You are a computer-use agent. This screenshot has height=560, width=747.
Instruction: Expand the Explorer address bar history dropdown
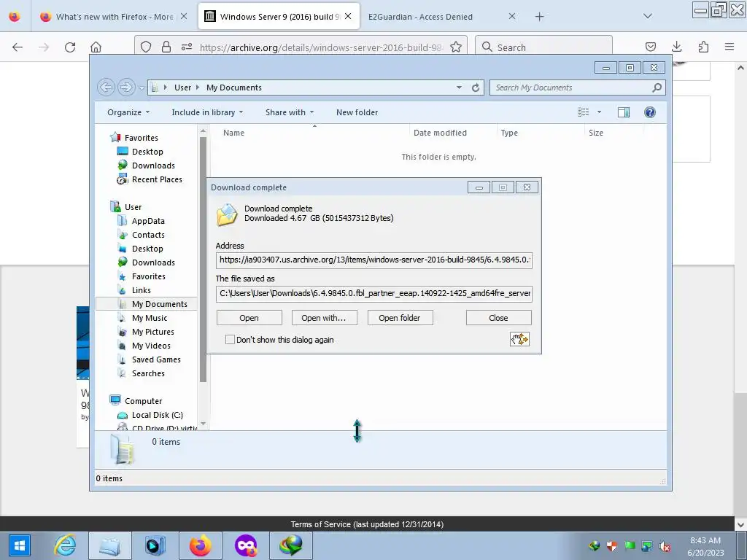[x=459, y=87]
